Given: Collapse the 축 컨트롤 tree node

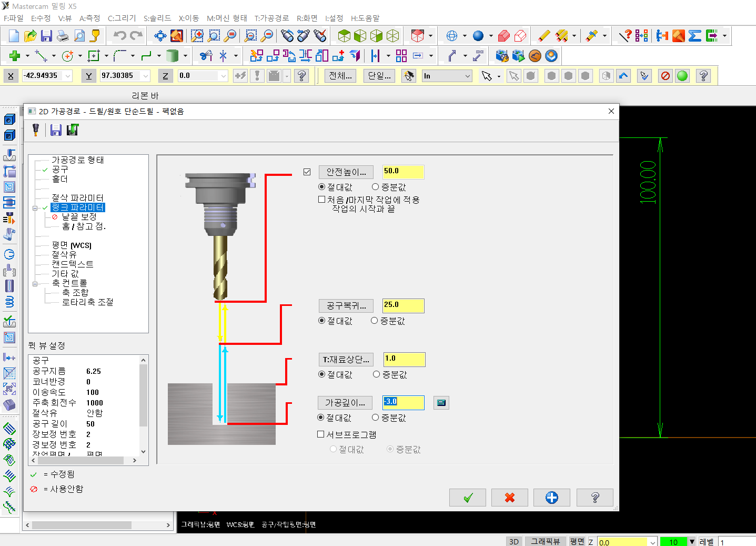Looking at the screenshot, I should pos(35,284).
